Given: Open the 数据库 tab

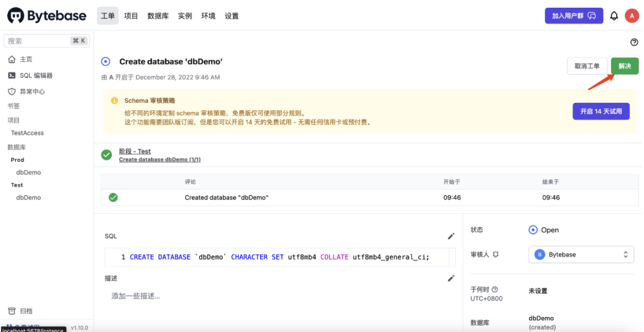Looking at the screenshot, I should [x=158, y=16].
